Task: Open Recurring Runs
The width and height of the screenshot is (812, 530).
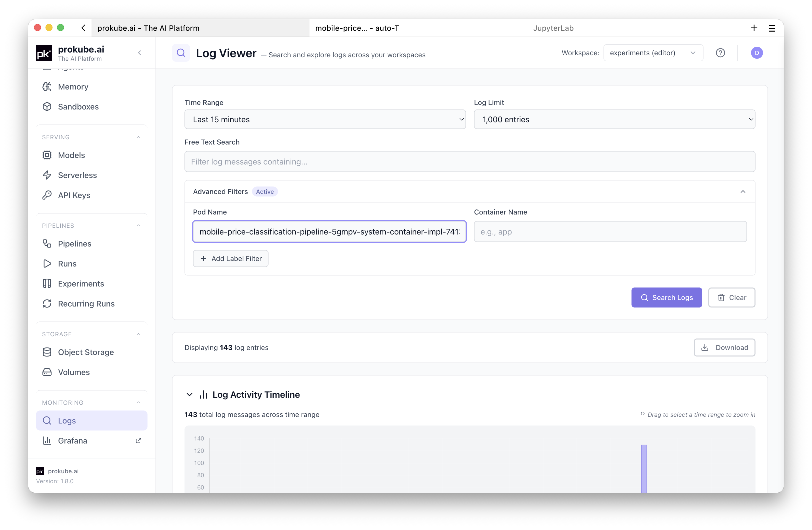Action: click(x=91, y=303)
